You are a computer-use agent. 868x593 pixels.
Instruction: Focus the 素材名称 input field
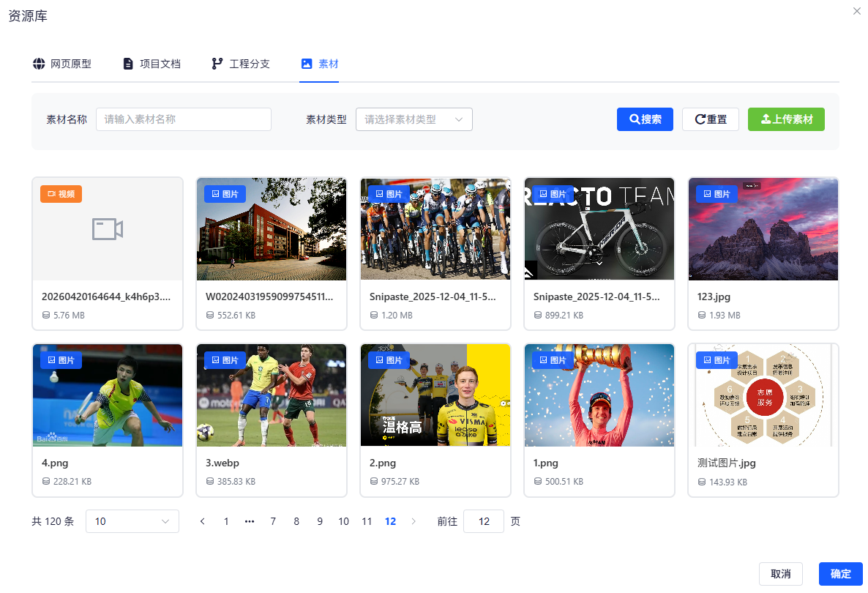pos(183,119)
